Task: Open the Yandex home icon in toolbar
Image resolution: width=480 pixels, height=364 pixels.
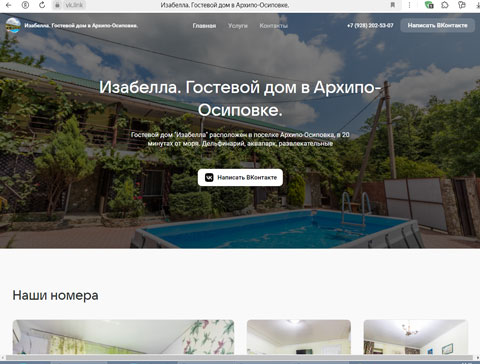Action: click(25, 5)
